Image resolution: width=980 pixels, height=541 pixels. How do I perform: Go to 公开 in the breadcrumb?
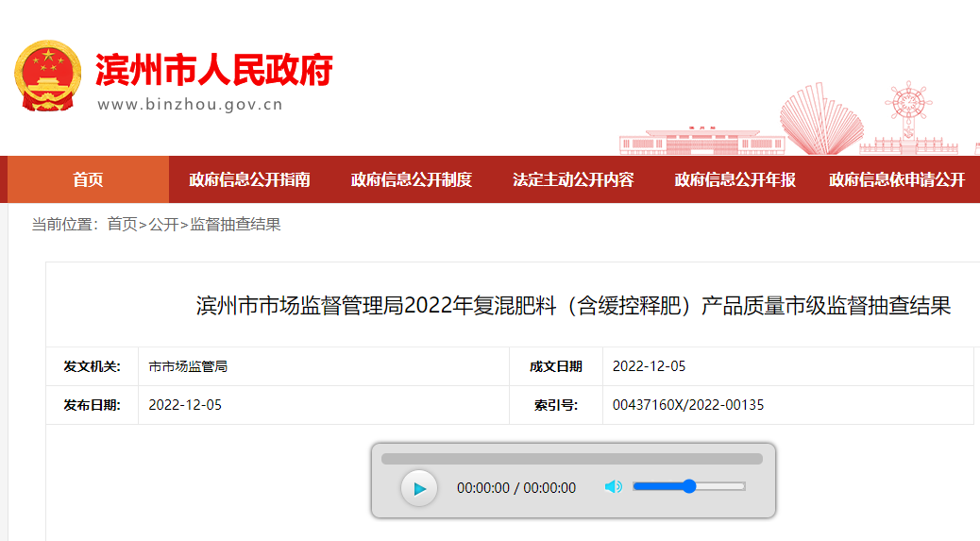[x=163, y=225]
